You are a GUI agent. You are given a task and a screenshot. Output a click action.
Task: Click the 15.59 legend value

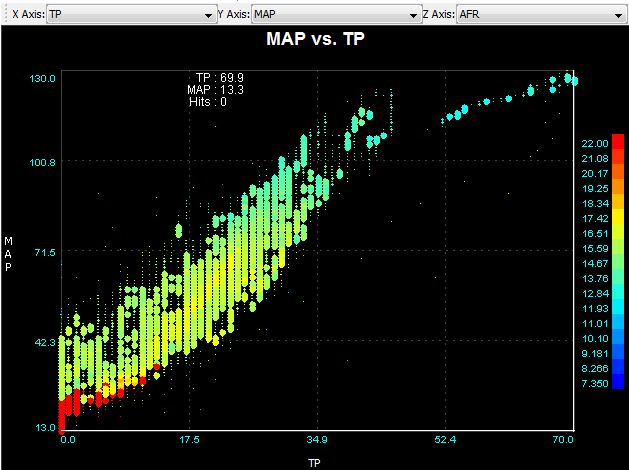pos(595,249)
